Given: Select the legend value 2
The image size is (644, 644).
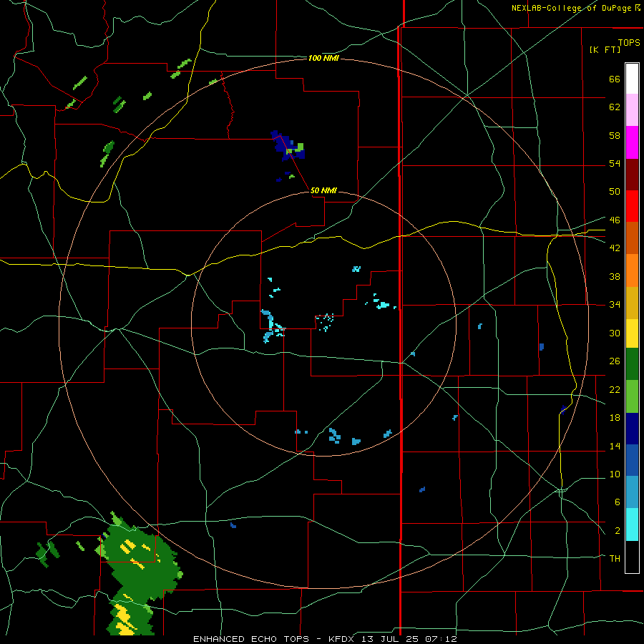Looking at the screenshot, I should point(617,531).
